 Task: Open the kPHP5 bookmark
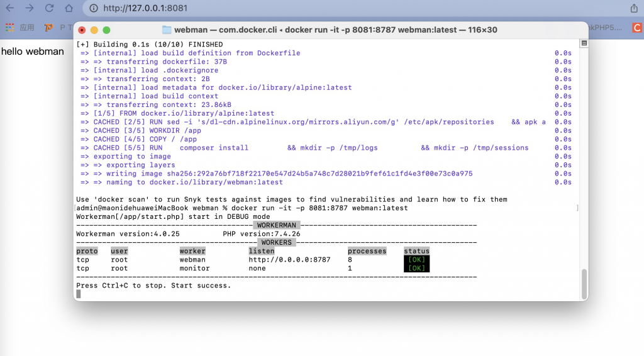point(606,28)
